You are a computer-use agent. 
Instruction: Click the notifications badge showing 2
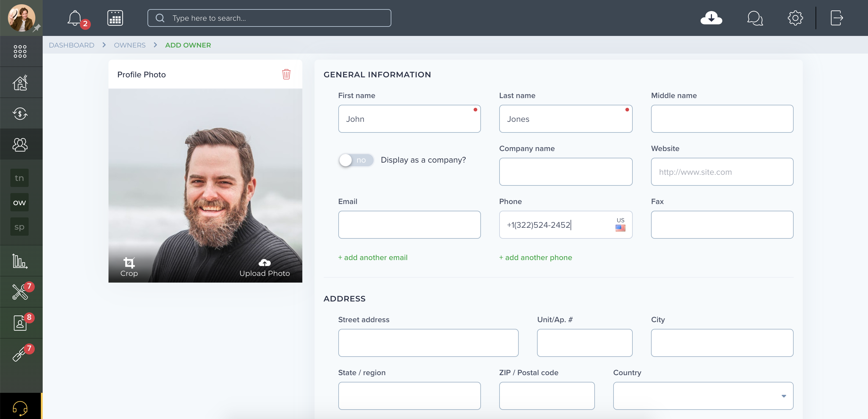click(x=85, y=24)
